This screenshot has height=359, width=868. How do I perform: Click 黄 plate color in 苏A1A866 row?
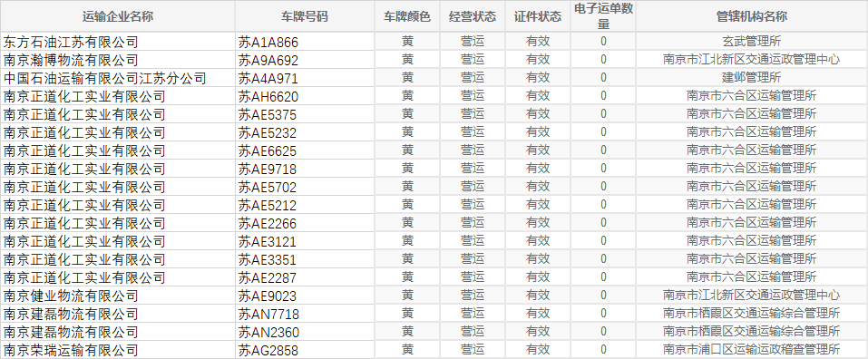click(x=407, y=41)
